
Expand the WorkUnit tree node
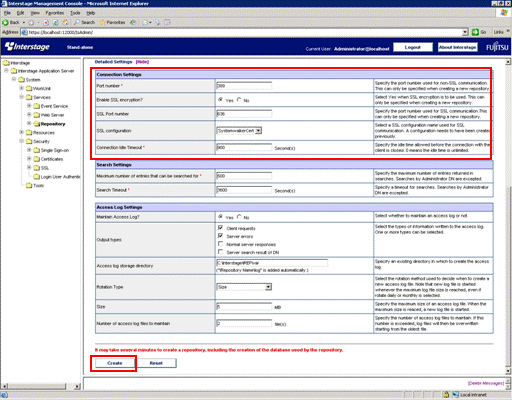pos(21,88)
